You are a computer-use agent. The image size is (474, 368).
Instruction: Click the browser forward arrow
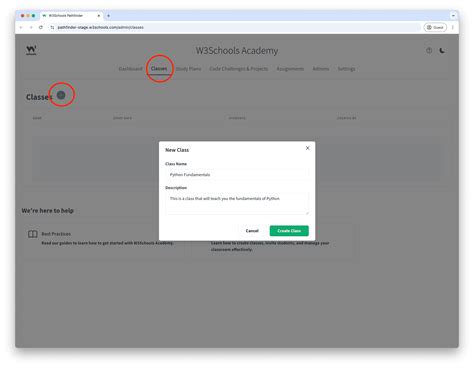(31, 27)
